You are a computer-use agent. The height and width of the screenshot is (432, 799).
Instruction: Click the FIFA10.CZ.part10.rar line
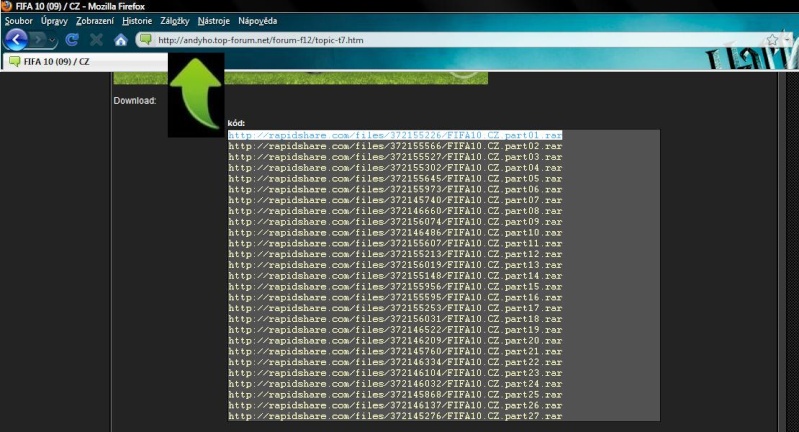(x=395, y=232)
